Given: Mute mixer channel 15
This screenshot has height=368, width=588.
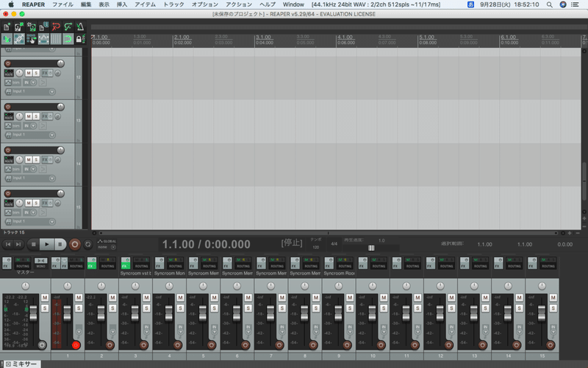Looking at the screenshot, I should point(553,298).
